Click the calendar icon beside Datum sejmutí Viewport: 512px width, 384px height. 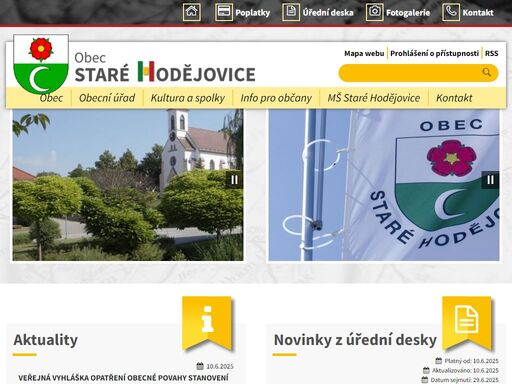425,379
